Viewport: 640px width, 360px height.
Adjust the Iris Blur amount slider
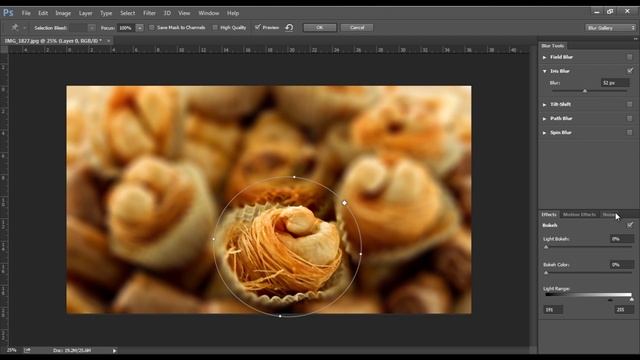point(584,91)
